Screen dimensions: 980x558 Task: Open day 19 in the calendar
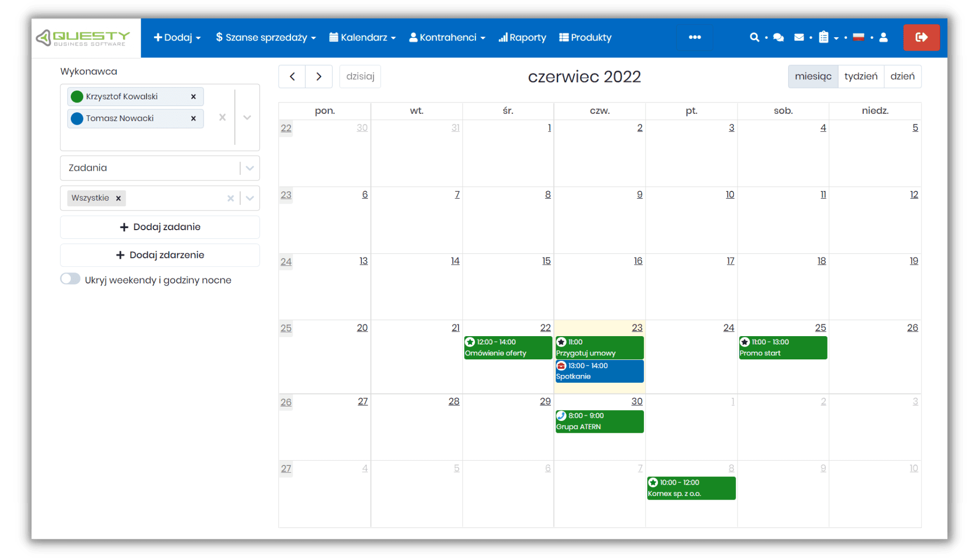point(914,261)
